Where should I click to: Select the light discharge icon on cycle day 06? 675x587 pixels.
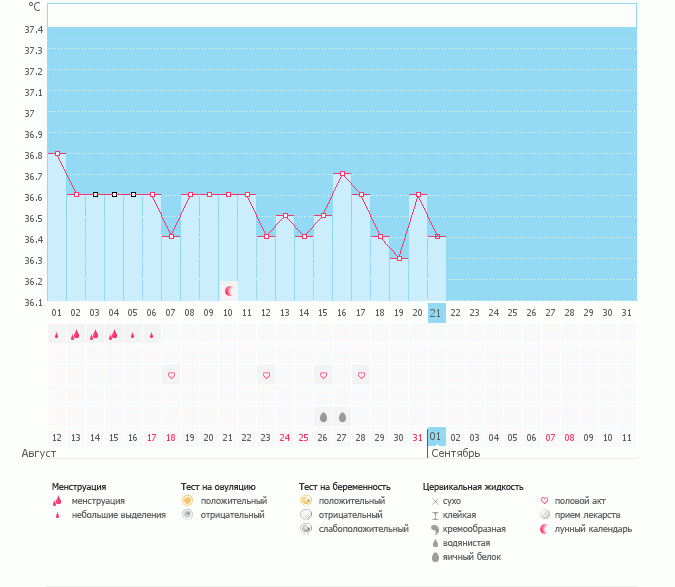(x=151, y=335)
